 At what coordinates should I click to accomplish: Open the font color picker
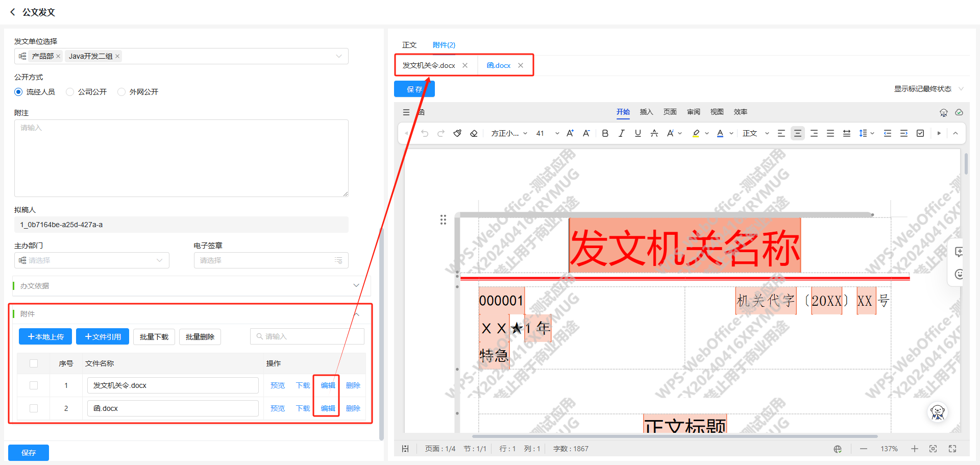click(731, 133)
